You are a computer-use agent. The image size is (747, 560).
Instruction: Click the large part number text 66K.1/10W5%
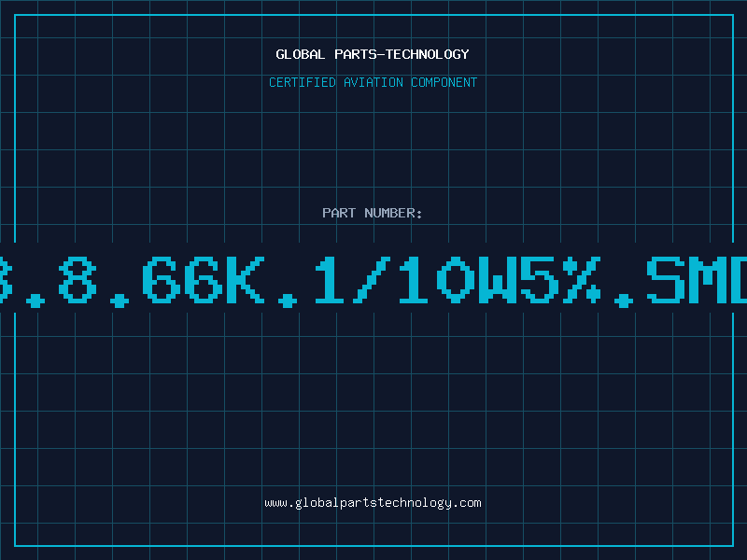tap(372, 281)
